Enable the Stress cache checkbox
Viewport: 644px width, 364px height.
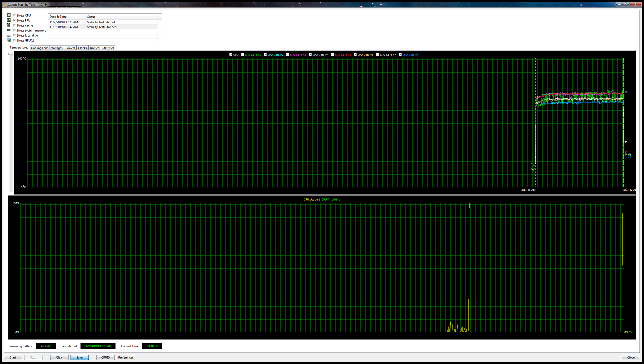[14, 25]
